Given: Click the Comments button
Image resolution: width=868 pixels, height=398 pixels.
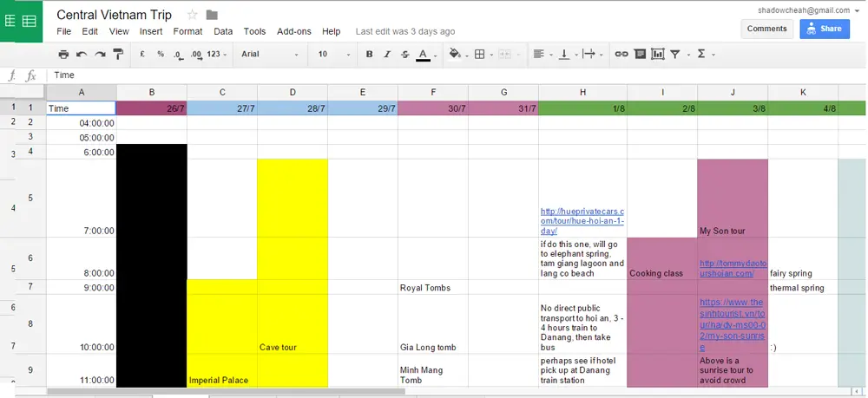Looking at the screenshot, I should 766,29.
